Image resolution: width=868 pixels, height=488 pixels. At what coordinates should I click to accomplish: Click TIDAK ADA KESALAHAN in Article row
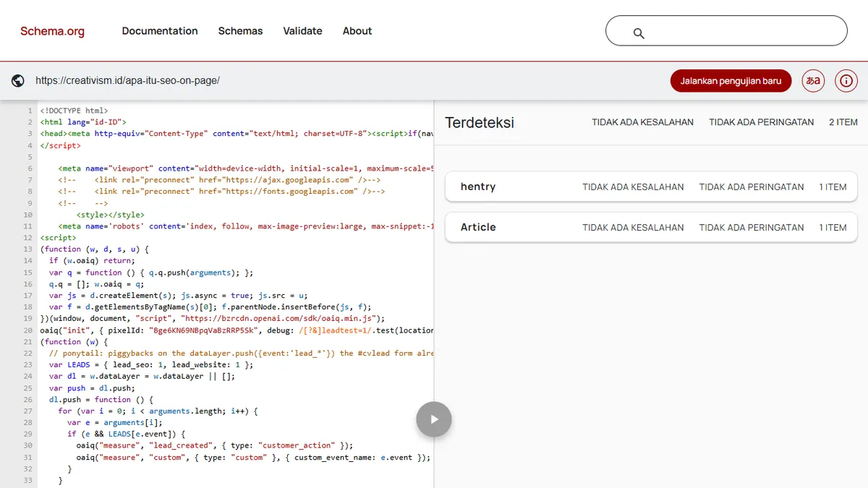click(x=633, y=227)
